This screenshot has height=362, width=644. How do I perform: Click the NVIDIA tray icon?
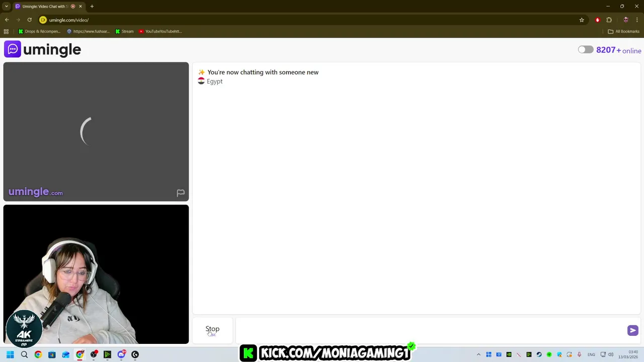click(x=509, y=354)
